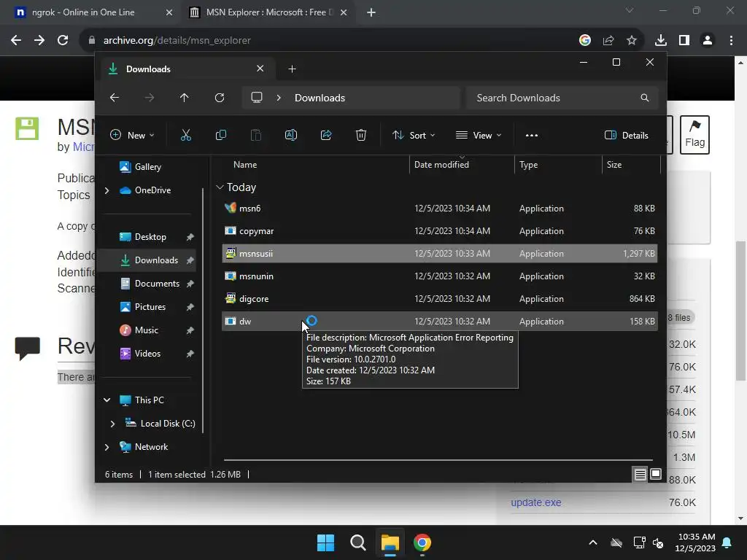The height and width of the screenshot is (560, 747).
Task: Open taskbar Search
Action: (x=357, y=542)
